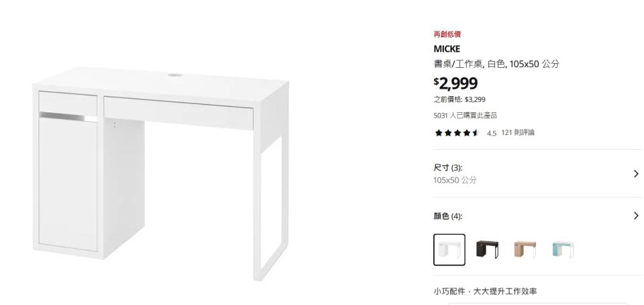Screen dimensions: 644x305
Task: Choose the black-brown desk color option
Action: 487,250
